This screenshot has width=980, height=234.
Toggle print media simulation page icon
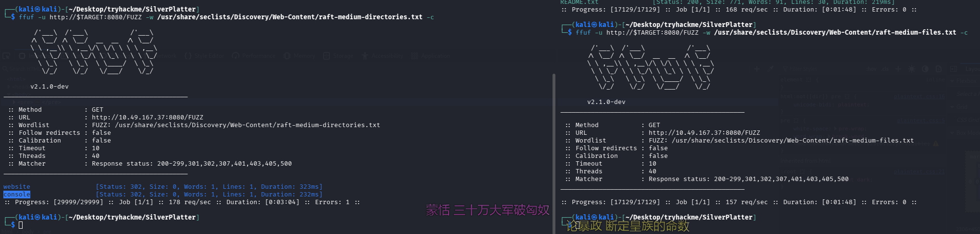coord(938,69)
